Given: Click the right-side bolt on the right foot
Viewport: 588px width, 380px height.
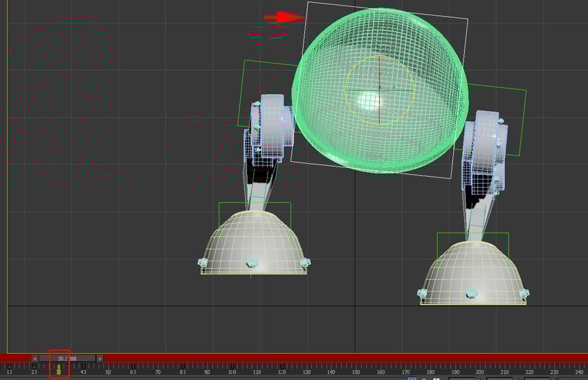Looking at the screenshot, I should 522,294.
